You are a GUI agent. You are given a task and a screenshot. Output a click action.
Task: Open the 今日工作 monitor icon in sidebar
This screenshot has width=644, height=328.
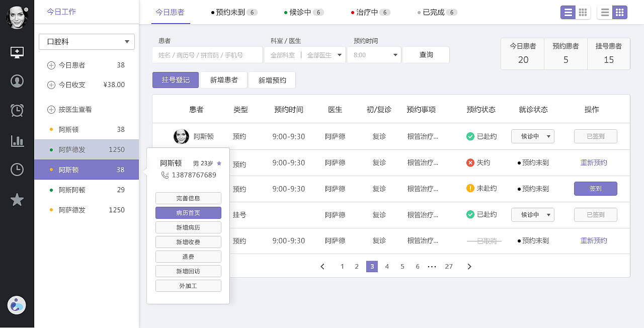point(17,51)
